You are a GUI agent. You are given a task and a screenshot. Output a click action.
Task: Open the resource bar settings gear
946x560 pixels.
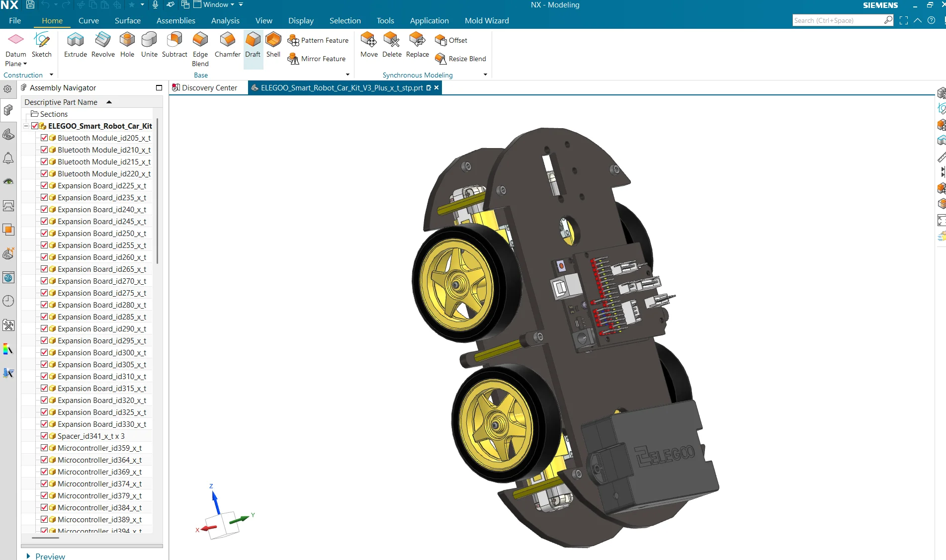click(8, 89)
